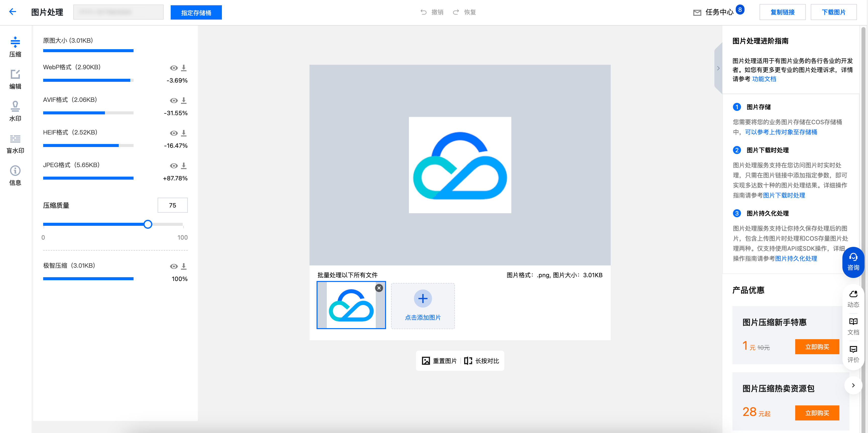The width and height of the screenshot is (868, 433).
Task: Click the plus icon to add image
Action: coord(423,299)
